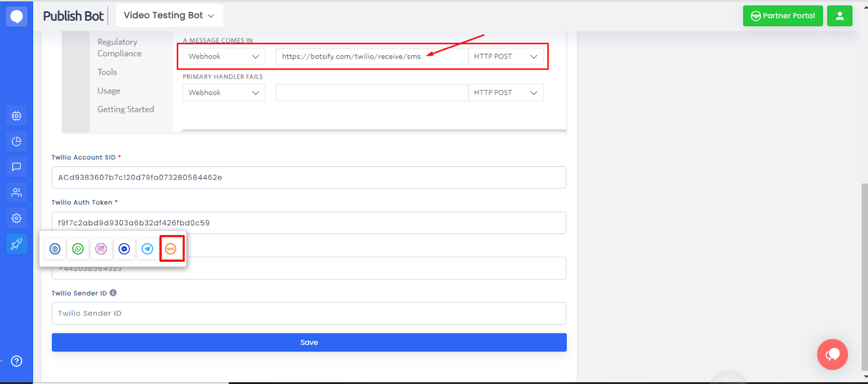Click the website globe channel icon
This screenshot has width=868, height=384.
[55, 249]
